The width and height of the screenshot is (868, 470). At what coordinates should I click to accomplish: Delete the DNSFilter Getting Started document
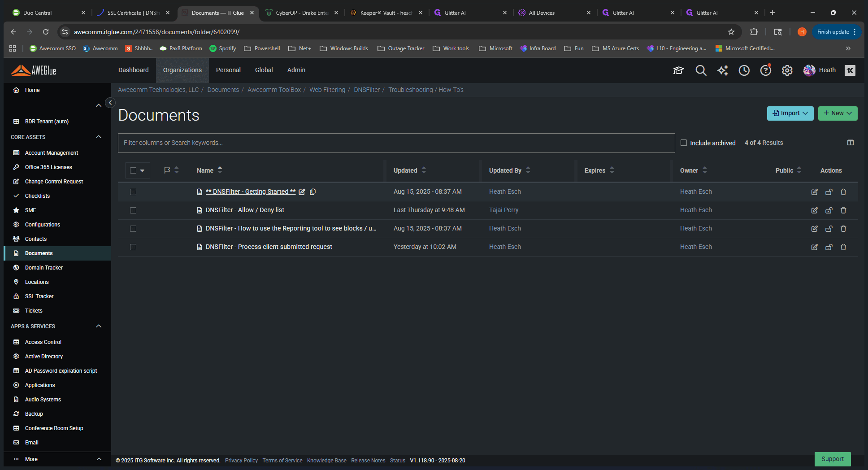[x=843, y=192]
